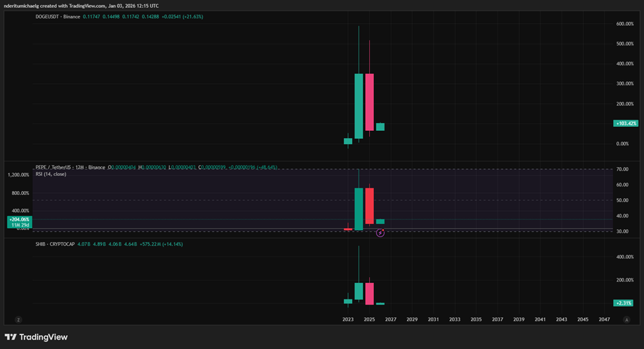Screen dimensions: 644x349
Task: Click the 2035 label on time axis
Action: (476, 319)
